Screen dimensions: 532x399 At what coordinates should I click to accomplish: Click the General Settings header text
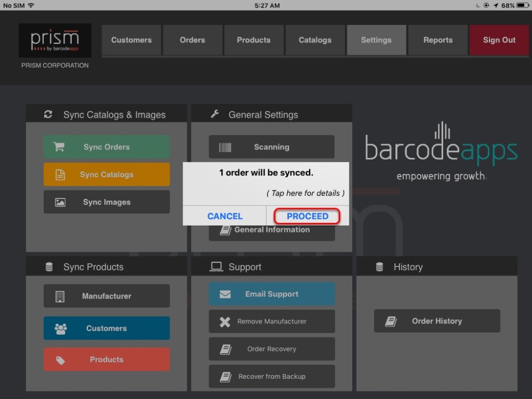[263, 115]
